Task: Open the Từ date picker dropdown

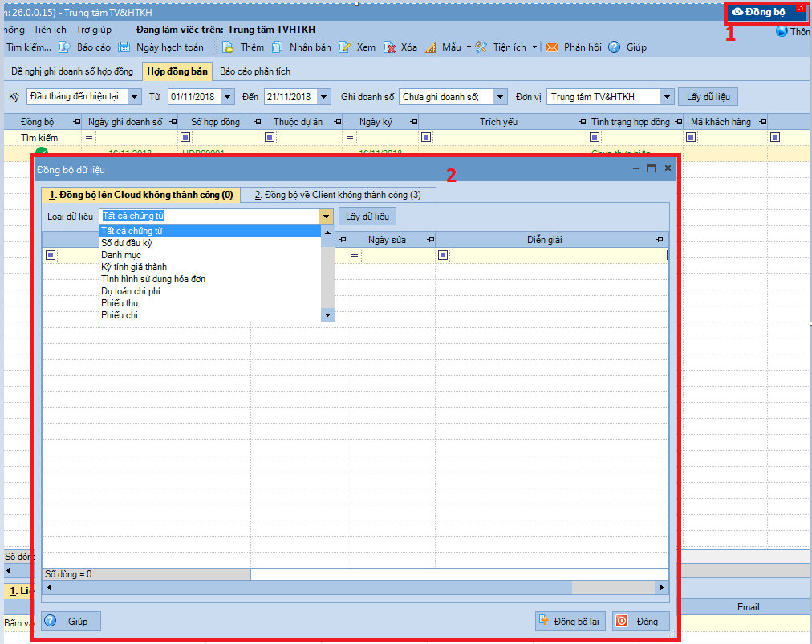Action: coord(228,97)
